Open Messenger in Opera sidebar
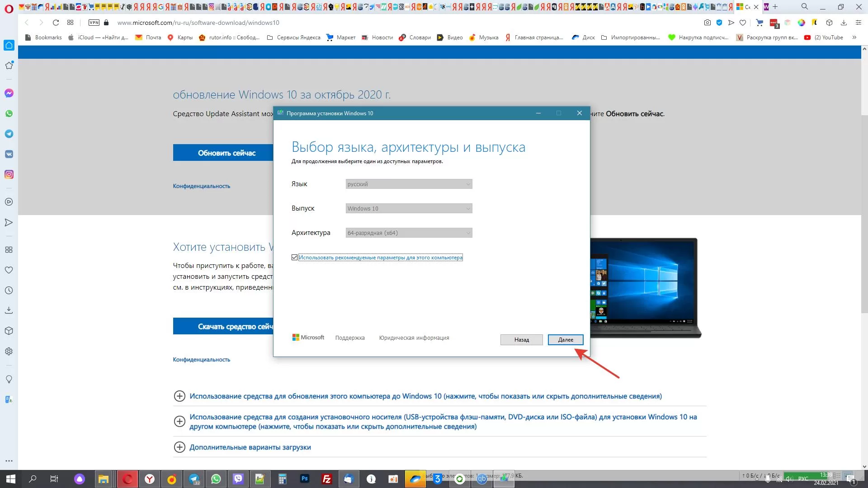Viewport: 868px width, 488px height. (x=9, y=93)
